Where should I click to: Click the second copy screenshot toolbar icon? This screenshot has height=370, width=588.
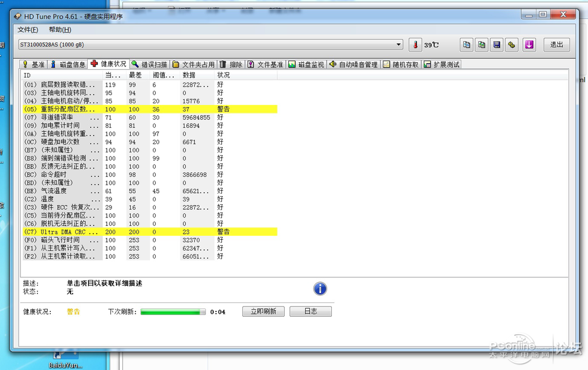click(482, 45)
